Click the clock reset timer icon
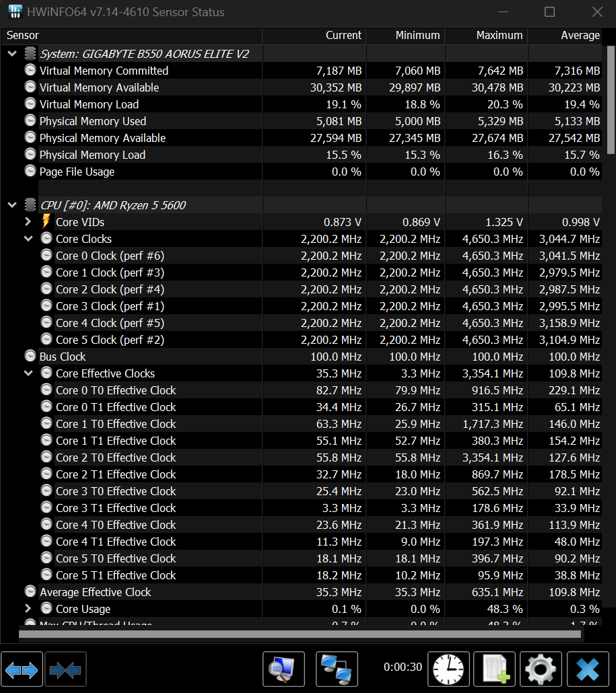The height and width of the screenshot is (693, 616). (448, 669)
